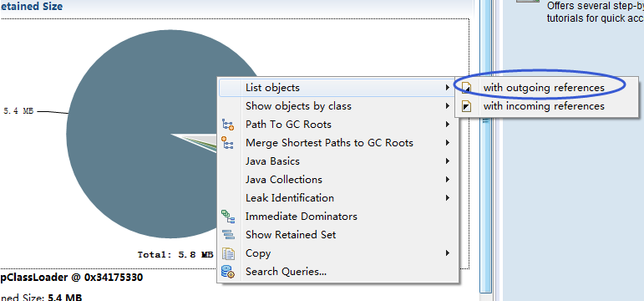Select Immediate Dominators menu item
Viewport: 644px width, 301px height.
(x=337, y=217)
